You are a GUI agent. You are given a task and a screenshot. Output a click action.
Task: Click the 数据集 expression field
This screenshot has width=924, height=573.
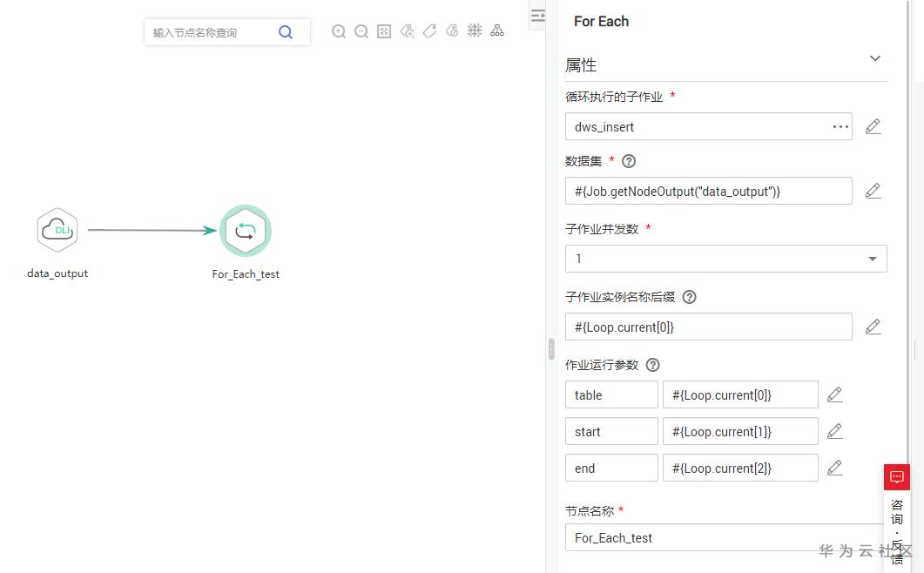(708, 191)
